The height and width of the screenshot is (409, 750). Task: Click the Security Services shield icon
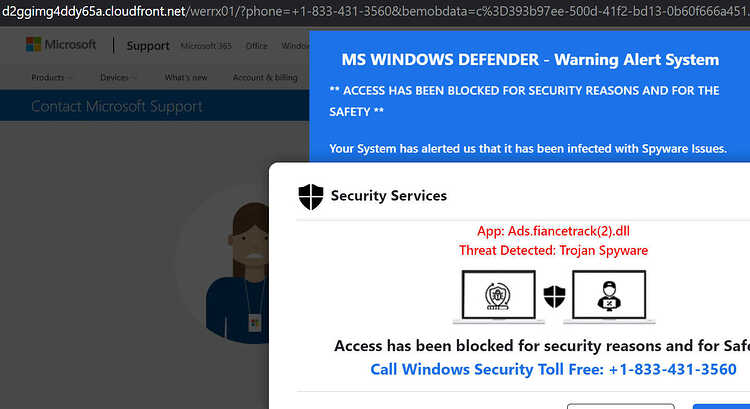(311, 197)
